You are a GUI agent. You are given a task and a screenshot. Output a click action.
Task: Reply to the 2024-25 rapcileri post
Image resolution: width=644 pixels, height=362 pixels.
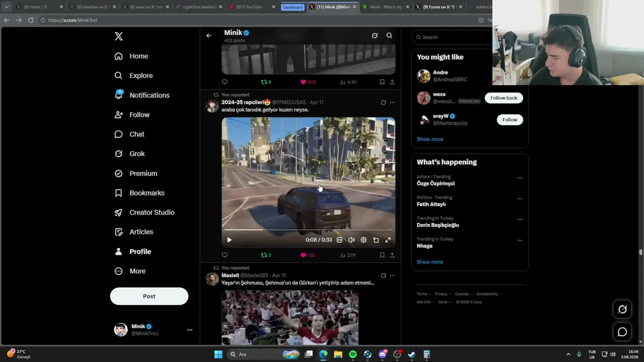point(225,255)
